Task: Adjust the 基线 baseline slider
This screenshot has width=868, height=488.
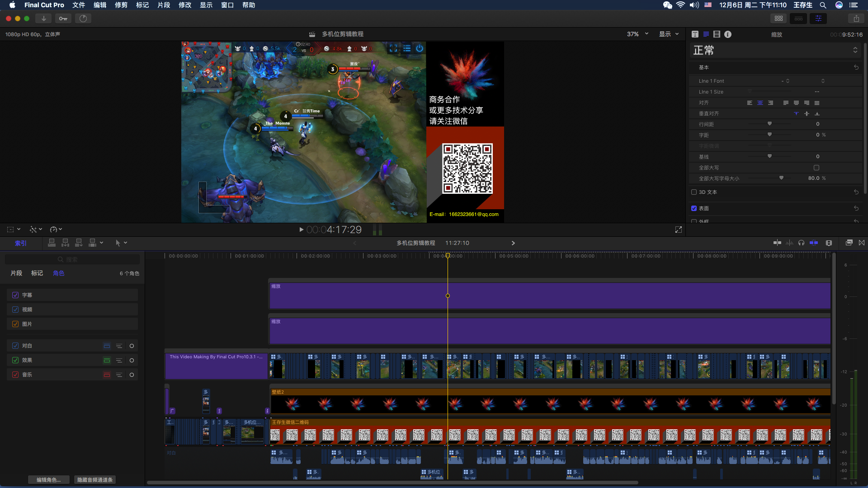Action: [x=769, y=157]
